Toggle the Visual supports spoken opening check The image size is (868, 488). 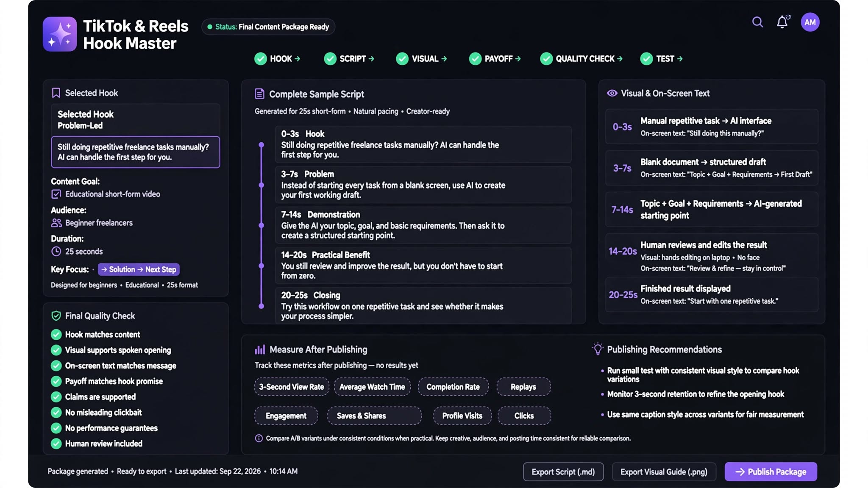pos(56,350)
